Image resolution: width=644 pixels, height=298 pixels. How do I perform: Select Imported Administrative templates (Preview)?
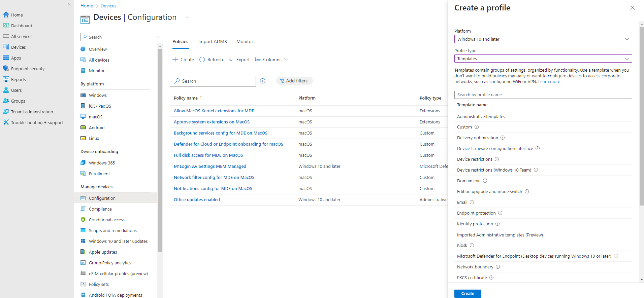pos(500,235)
